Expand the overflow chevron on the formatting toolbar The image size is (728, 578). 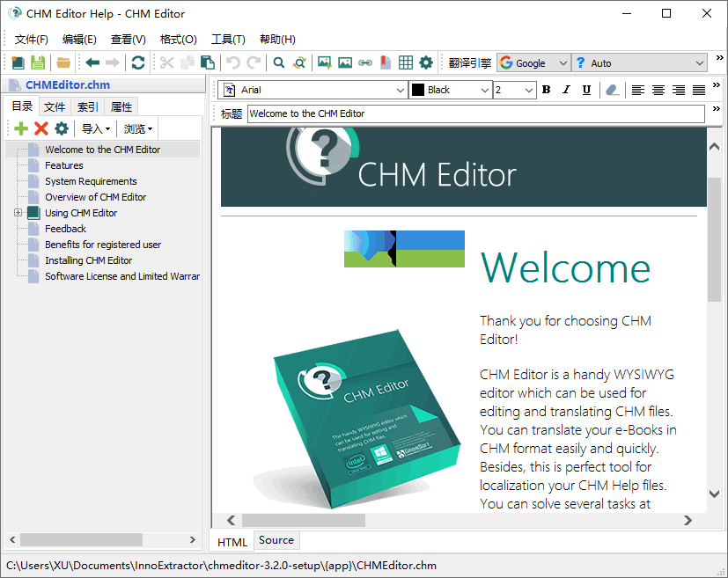(x=716, y=84)
